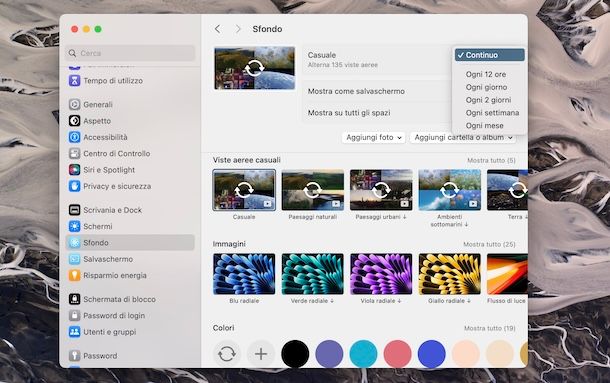This screenshot has width=610, height=383.
Task: Select the Terra aerial thumbnail
Action: [507, 190]
